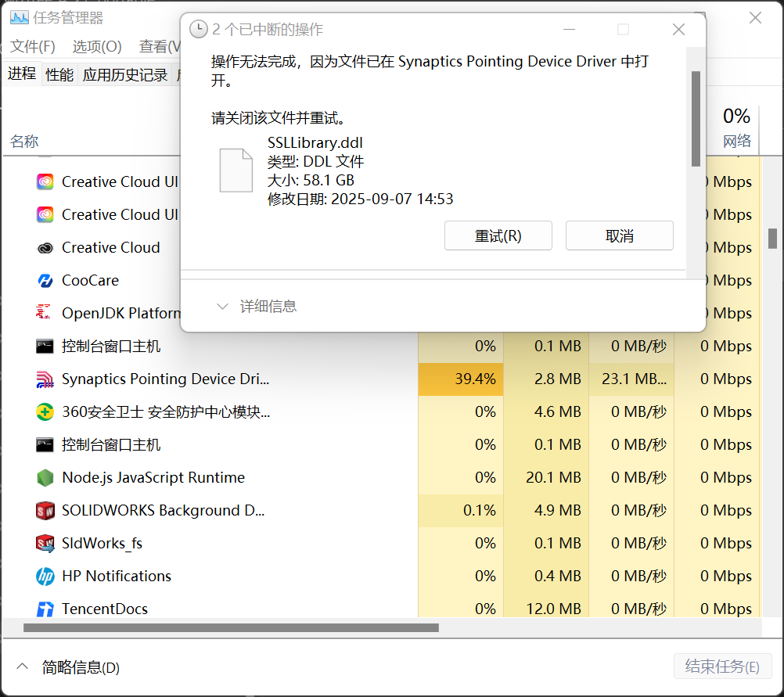Click the Creative Cloud process icon
The image size is (784, 697).
coord(45,248)
